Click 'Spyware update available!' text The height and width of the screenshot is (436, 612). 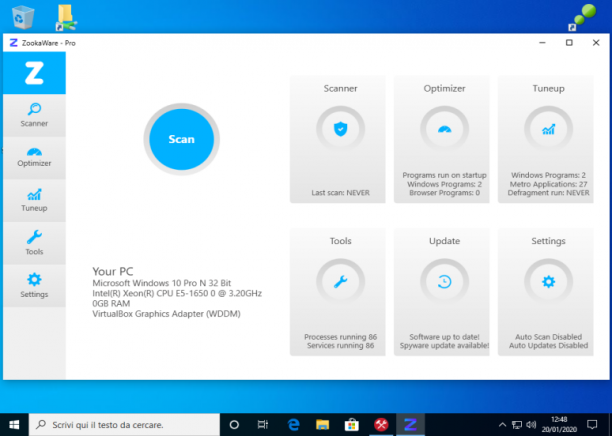(444, 345)
